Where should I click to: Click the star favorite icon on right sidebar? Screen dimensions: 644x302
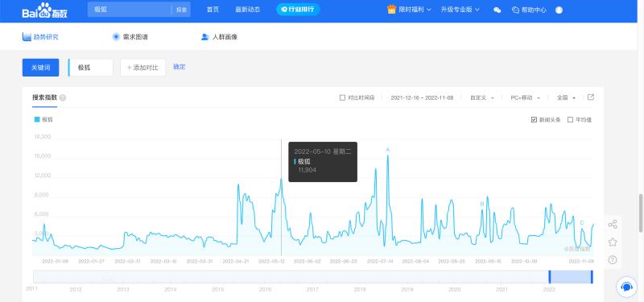(613, 242)
